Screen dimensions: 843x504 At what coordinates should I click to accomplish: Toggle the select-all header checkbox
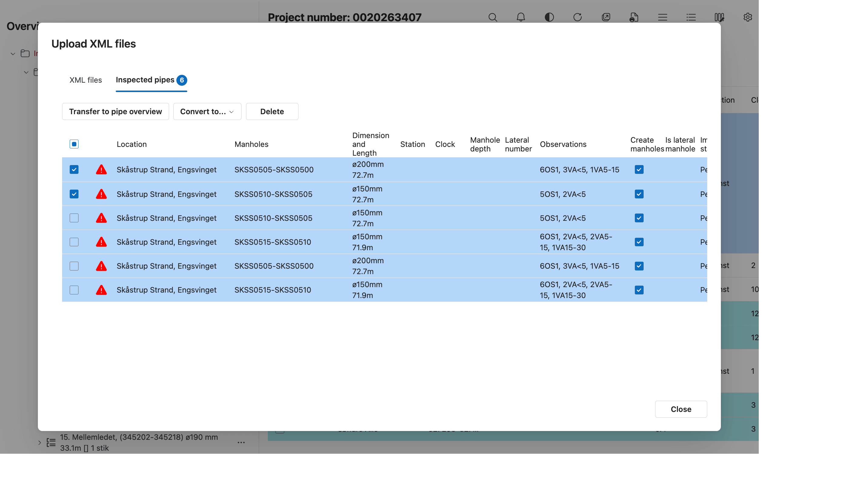coord(74,144)
